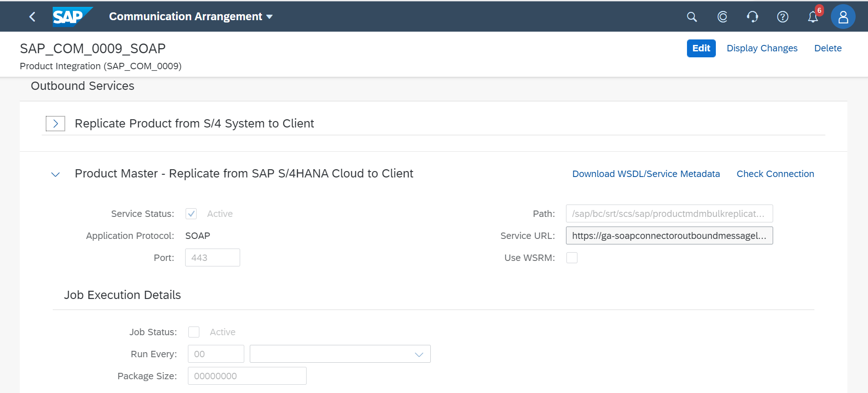Screen dimensions: 868x393
Task: Open the user profile avatar
Action: [843, 17]
